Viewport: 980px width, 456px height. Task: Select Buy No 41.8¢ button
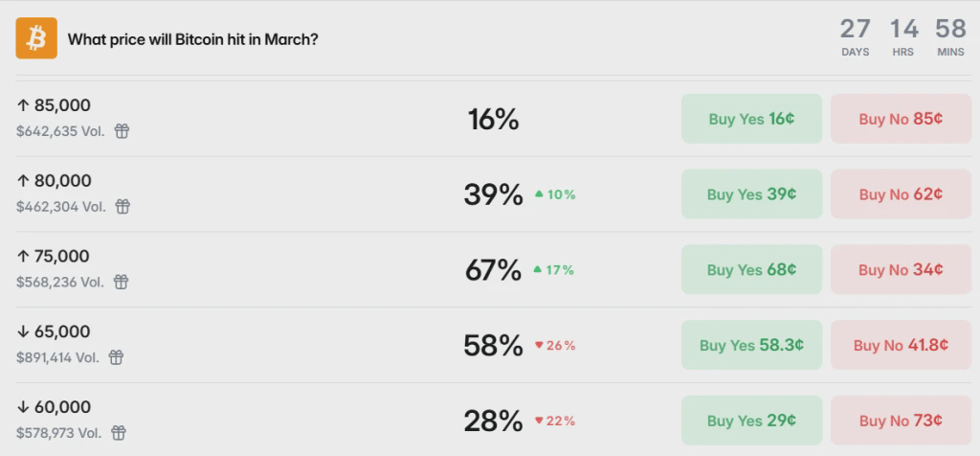901,345
